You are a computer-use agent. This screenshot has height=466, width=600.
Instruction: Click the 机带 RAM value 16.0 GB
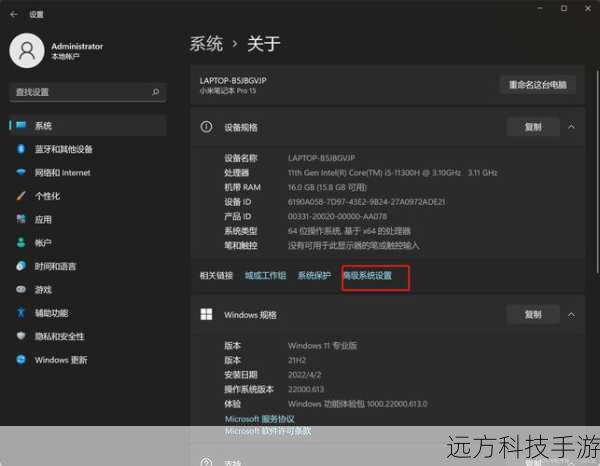tap(327, 187)
